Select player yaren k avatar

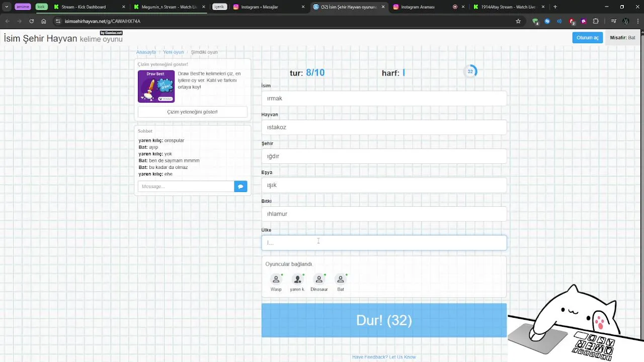click(x=297, y=280)
